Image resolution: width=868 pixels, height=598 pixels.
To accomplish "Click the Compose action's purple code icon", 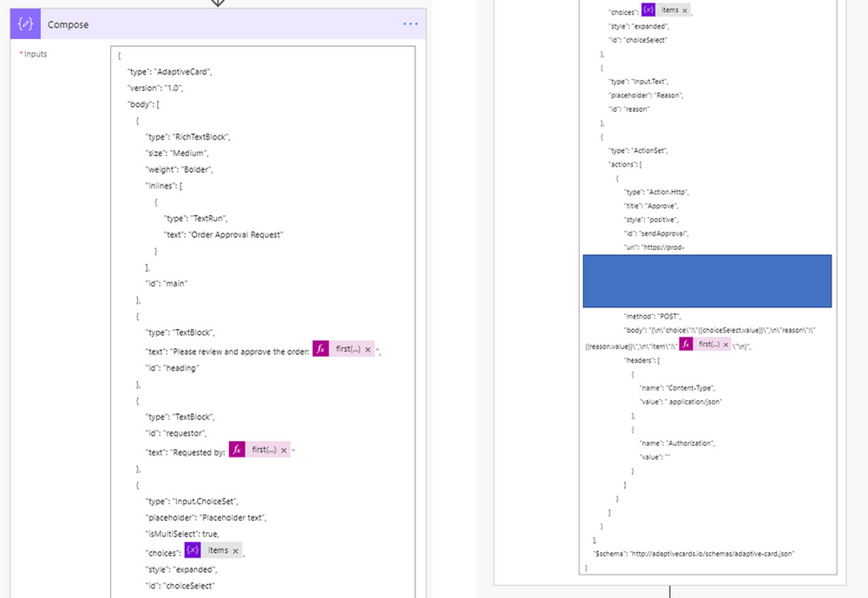I will pos(25,24).
